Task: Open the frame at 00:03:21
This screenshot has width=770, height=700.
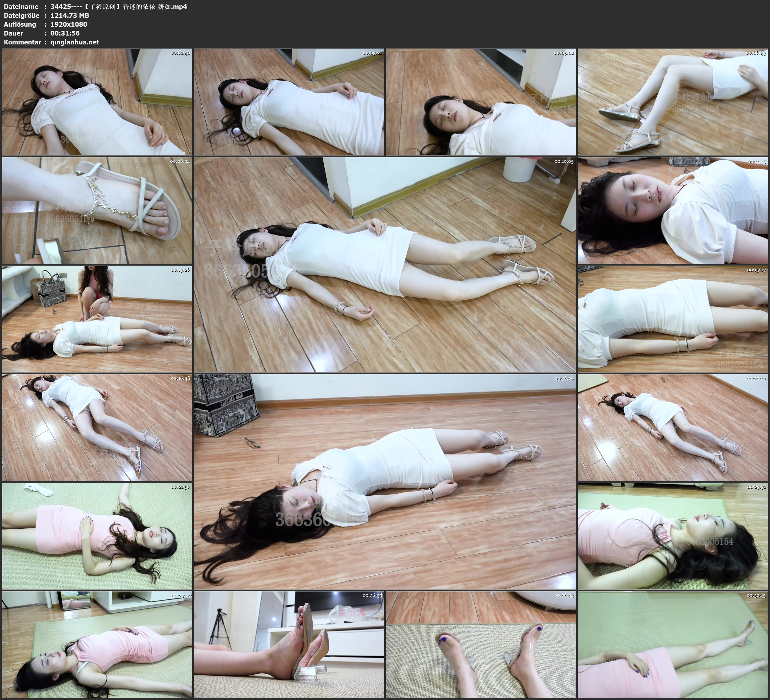Action: (x=289, y=102)
